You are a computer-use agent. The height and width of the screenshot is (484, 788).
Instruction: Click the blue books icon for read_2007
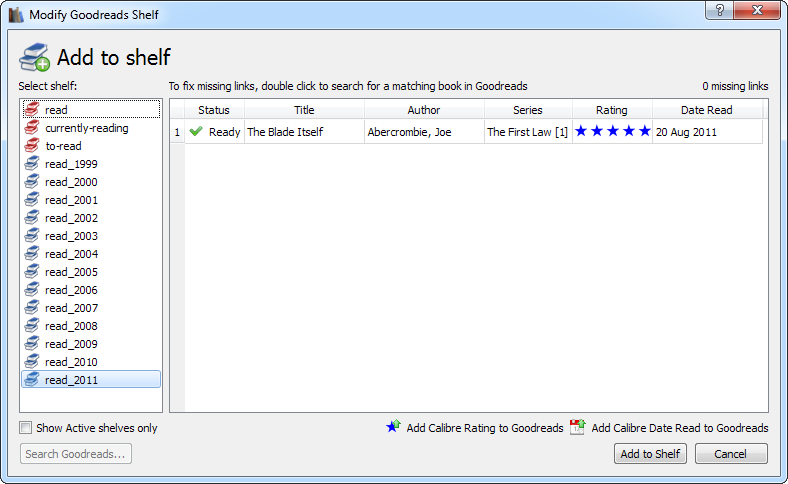[32, 308]
